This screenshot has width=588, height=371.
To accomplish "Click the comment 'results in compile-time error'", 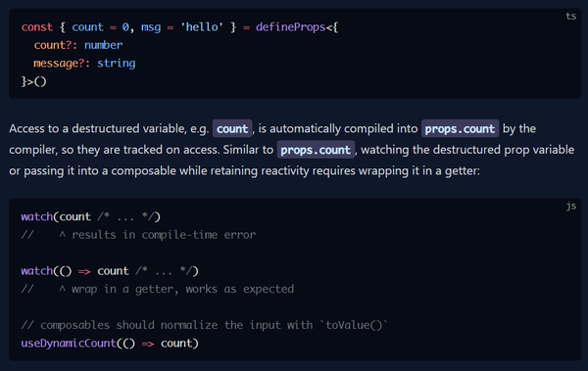I will pos(164,235).
